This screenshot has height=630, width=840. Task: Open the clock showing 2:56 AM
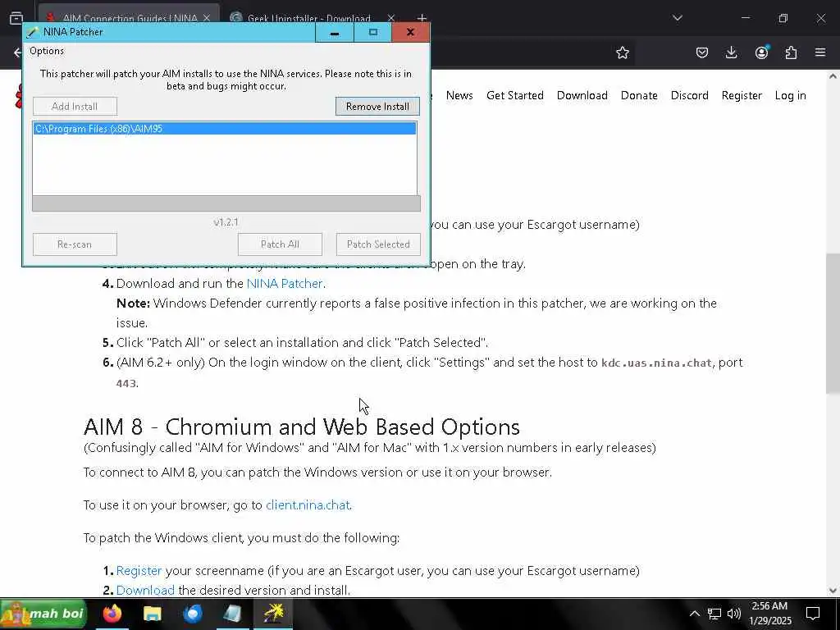point(769,614)
